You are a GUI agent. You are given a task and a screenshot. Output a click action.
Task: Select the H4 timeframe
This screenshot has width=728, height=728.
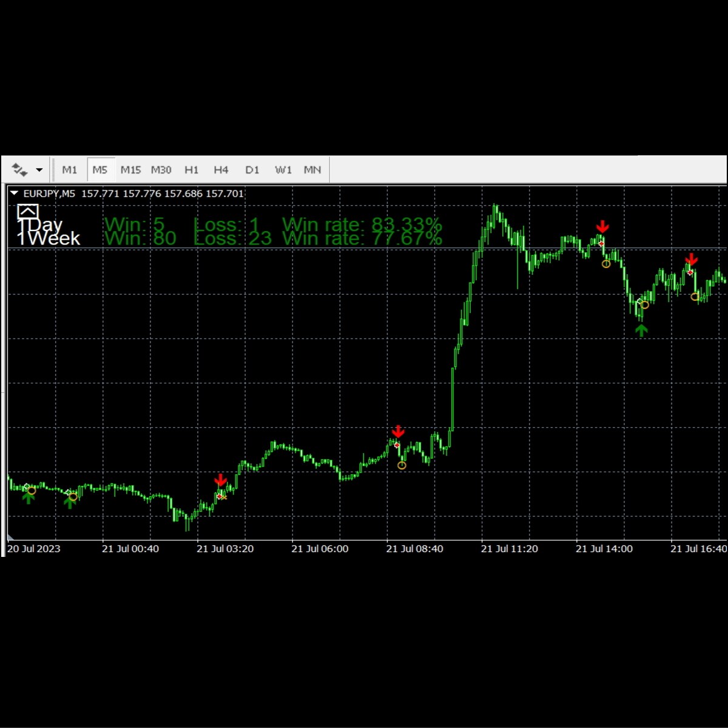tap(221, 170)
